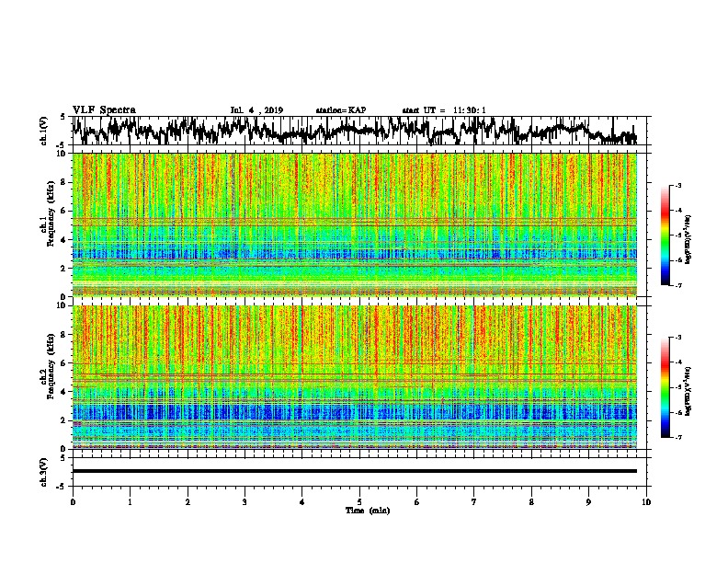
Task: Click the "Time (min)" x-axis label
Action: (368, 511)
